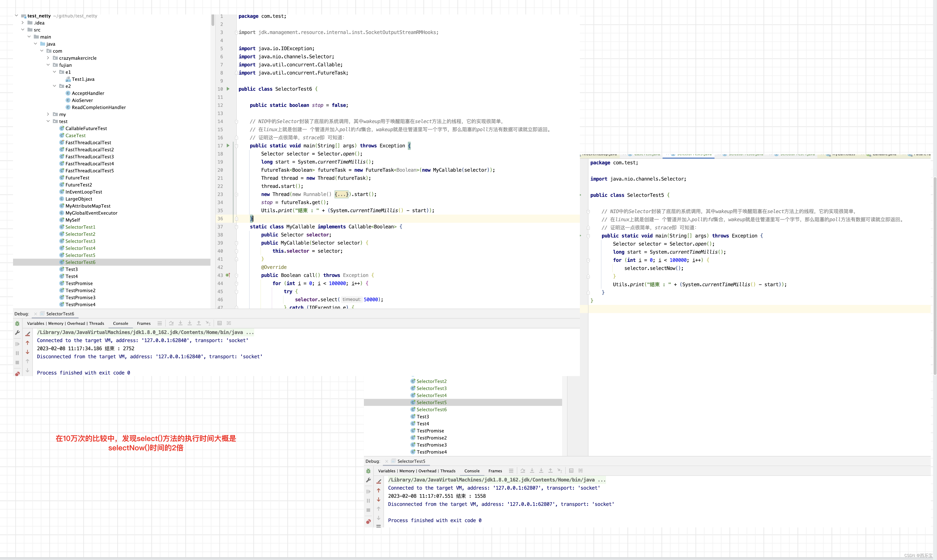The width and height of the screenshot is (937, 560).
Task: Expand the my package folder
Action: click(48, 114)
